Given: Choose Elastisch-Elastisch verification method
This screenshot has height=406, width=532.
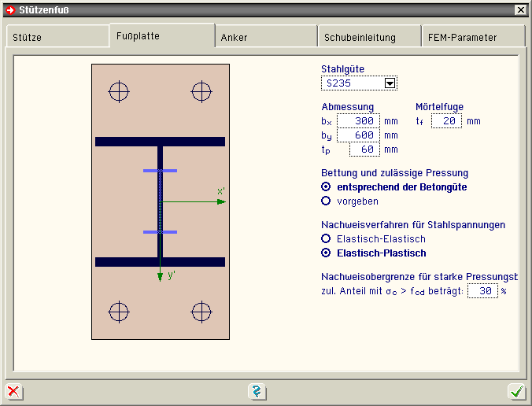Looking at the screenshot, I should pos(326,238).
